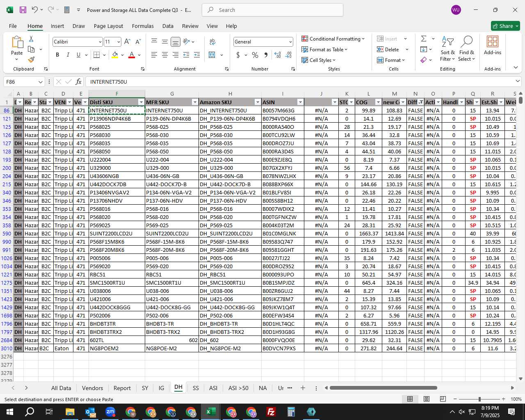This screenshot has width=525, height=420.
Task: Click the Increase Indent icon
Action: [x=197, y=55]
